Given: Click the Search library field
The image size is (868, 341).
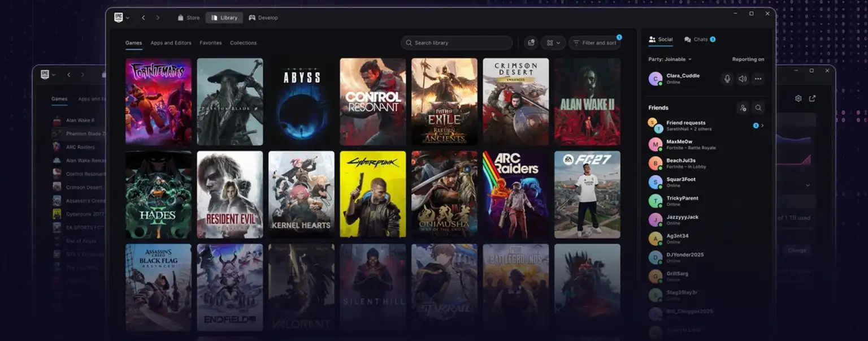Looking at the screenshot, I should (457, 43).
